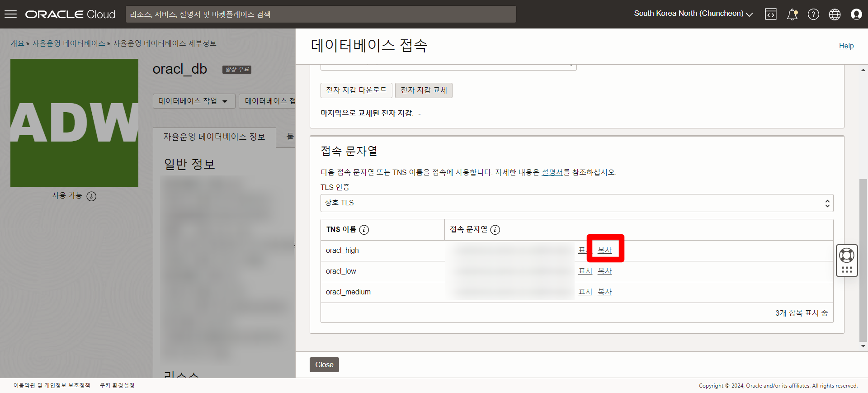868x393 pixels.
Task: Click the 3개 항목 표시 중 footer text
Action: (x=802, y=313)
